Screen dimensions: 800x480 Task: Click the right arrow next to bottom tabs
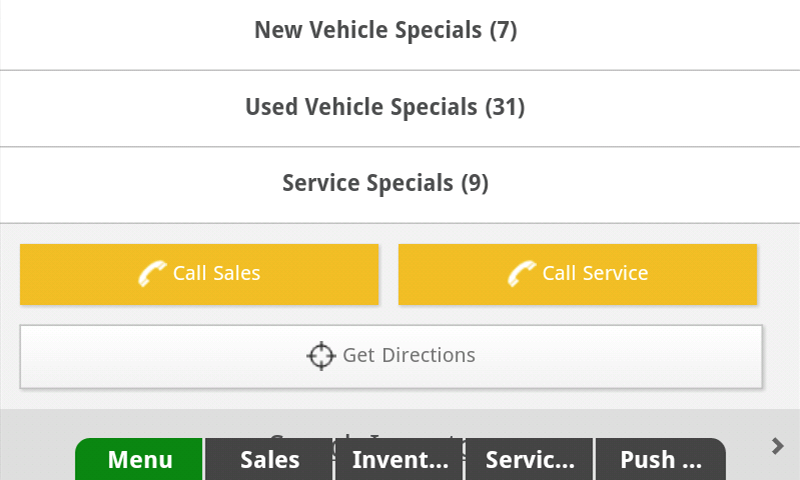[x=777, y=446]
